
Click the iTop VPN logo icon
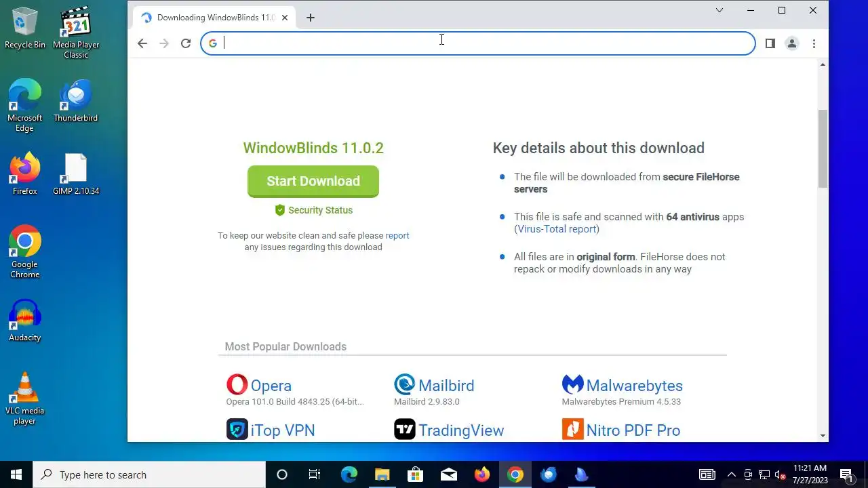click(237, 430)
